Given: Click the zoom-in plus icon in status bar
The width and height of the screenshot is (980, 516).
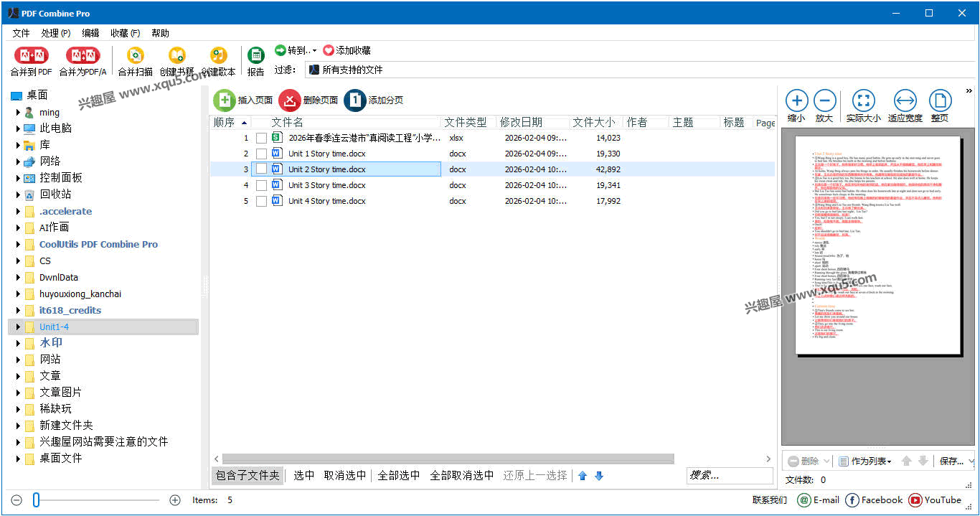Looking at the screenshot, I should click(x=175, y=500).
